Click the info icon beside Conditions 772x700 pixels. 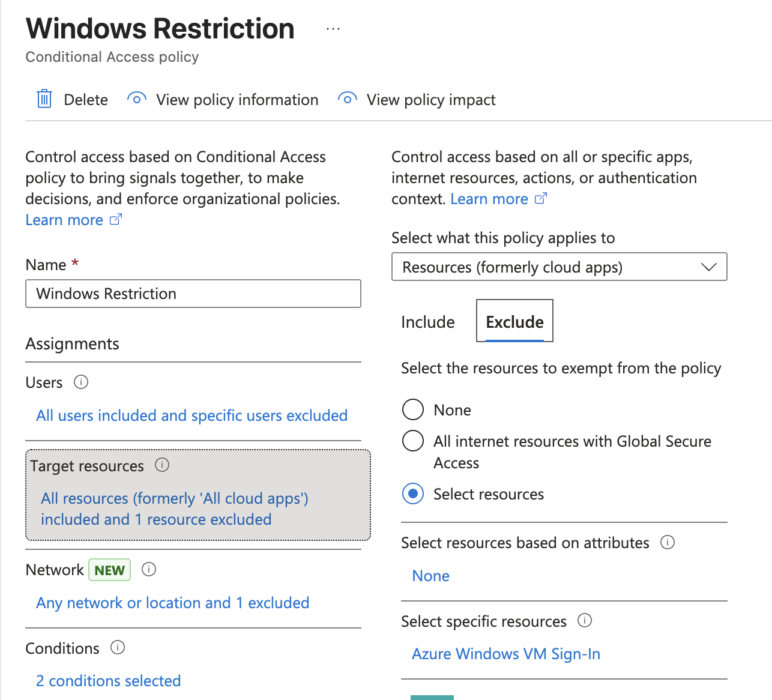[118, 647]
